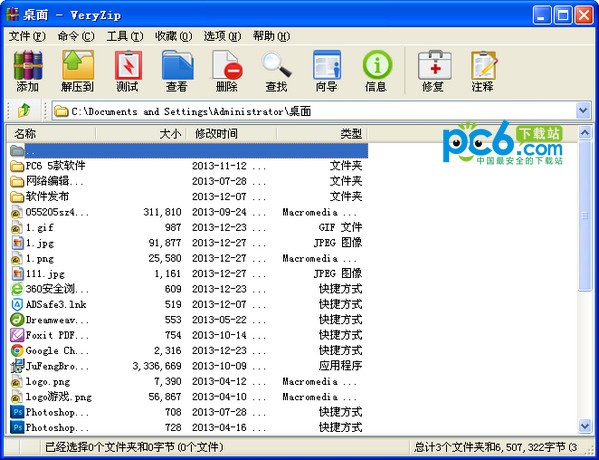The width and height of the screenshot is (599, 460).
Task: Click the 删除 (Delete) toolbar icon
Action: coord(227,71)
